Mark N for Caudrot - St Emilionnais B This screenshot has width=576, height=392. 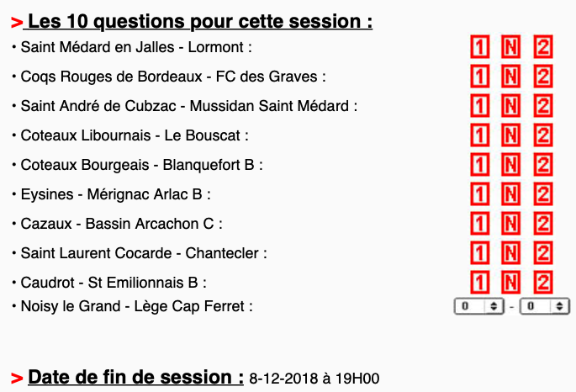pos(511,282)
